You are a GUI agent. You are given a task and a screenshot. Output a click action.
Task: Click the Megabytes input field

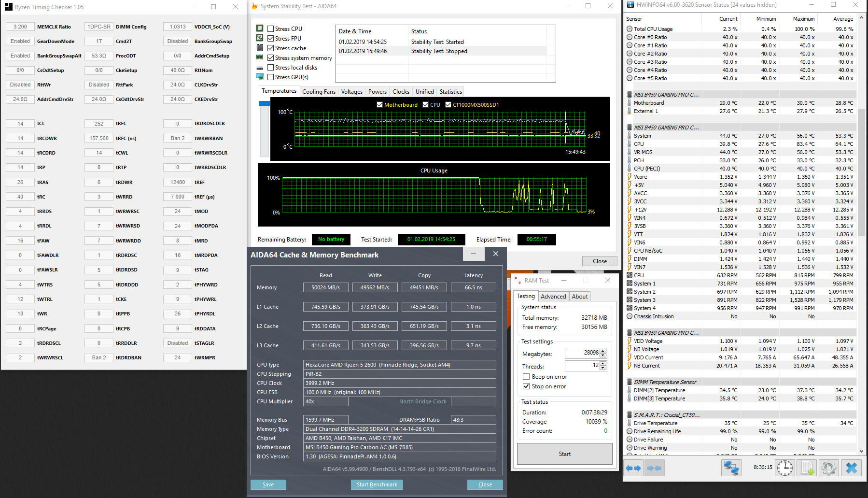tap(582, 353)
